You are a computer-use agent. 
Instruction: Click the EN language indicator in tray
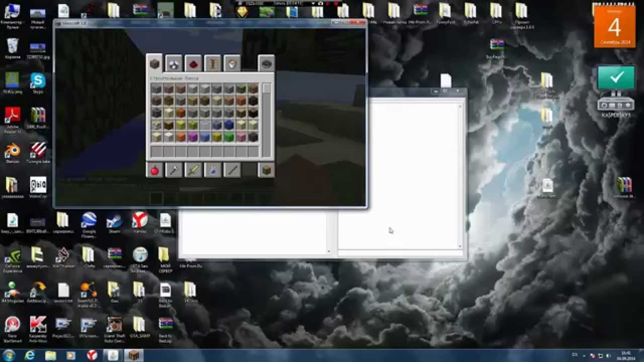coord(575,355)
